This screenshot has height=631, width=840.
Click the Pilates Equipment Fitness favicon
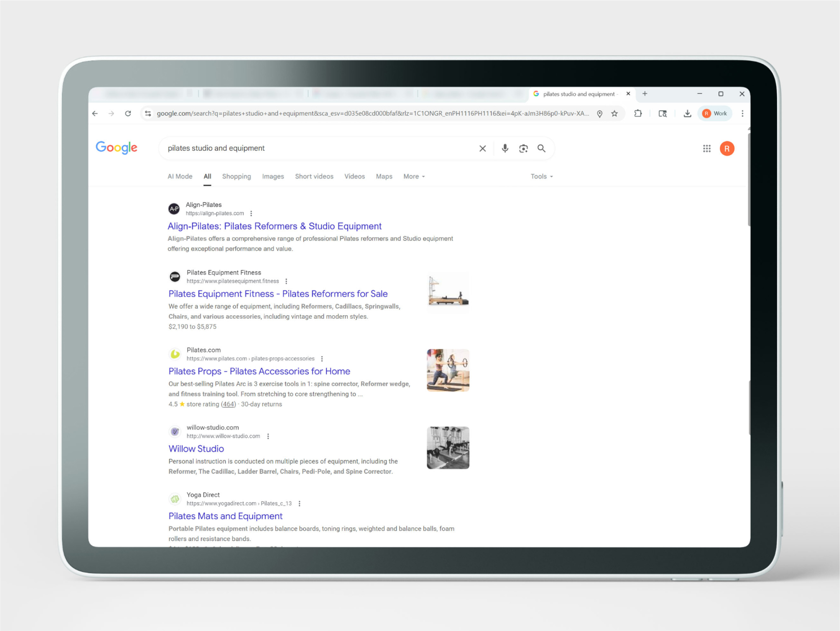click(175, 277)
